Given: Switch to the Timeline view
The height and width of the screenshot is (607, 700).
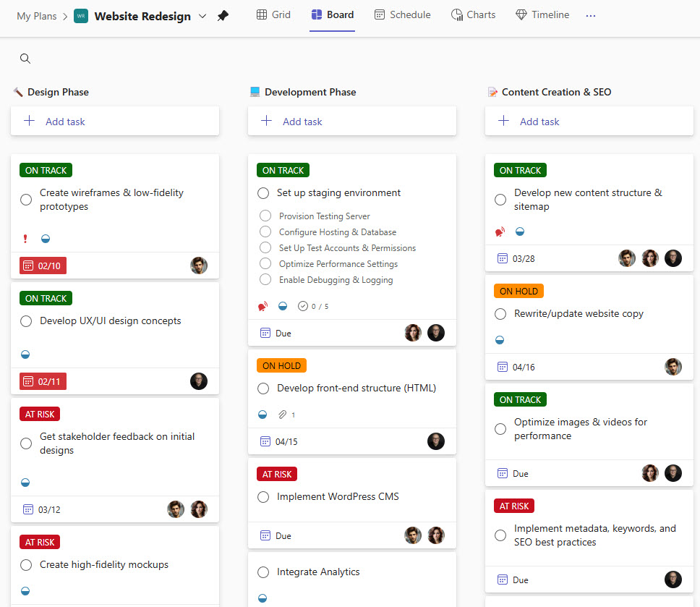Looking at the screenshot, I should [x=542, y=14].
